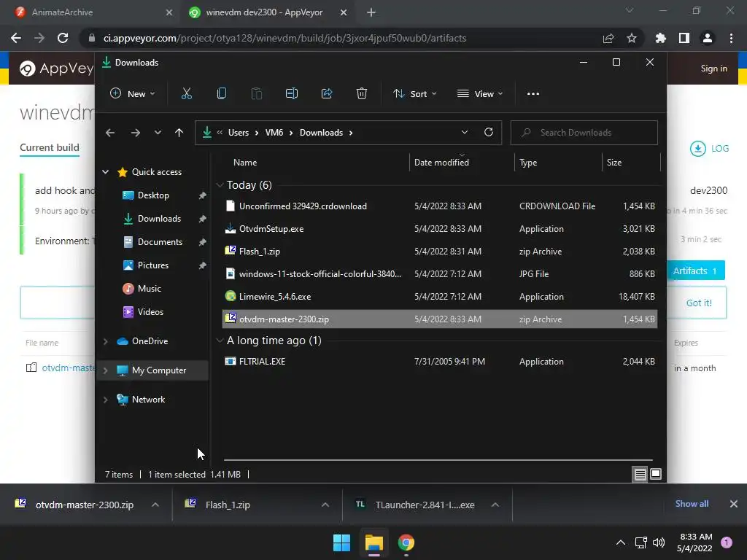
Task: Open the View dropdown
Action: point(480,94)
